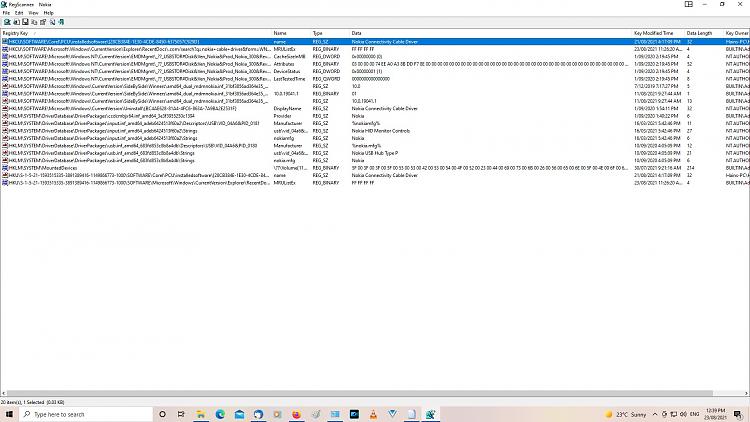Click the horizontal scrollbar thumb

click(360, 393)
